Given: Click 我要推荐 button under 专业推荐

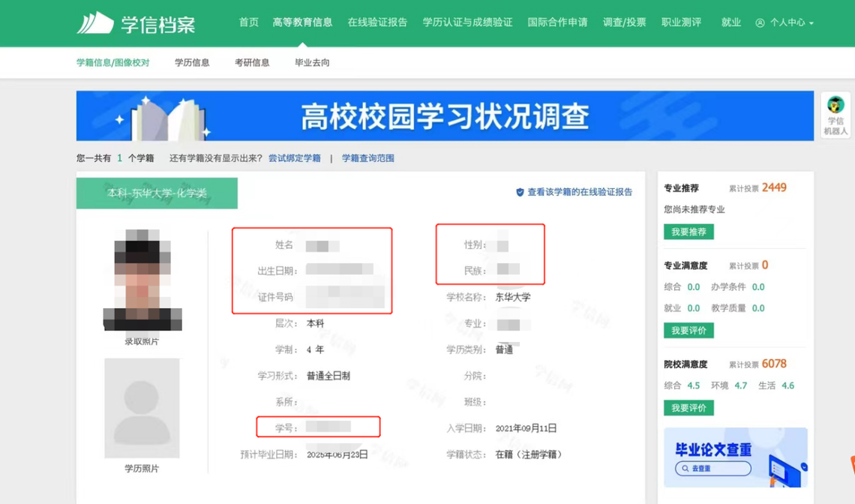Looking at the screenshot, I should 688,232.
